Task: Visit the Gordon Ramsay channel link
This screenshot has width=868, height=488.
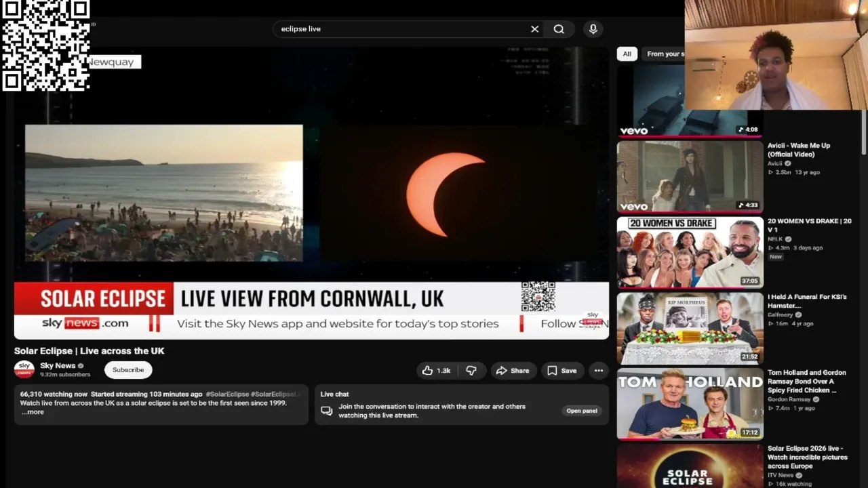Action: (789, 400)
